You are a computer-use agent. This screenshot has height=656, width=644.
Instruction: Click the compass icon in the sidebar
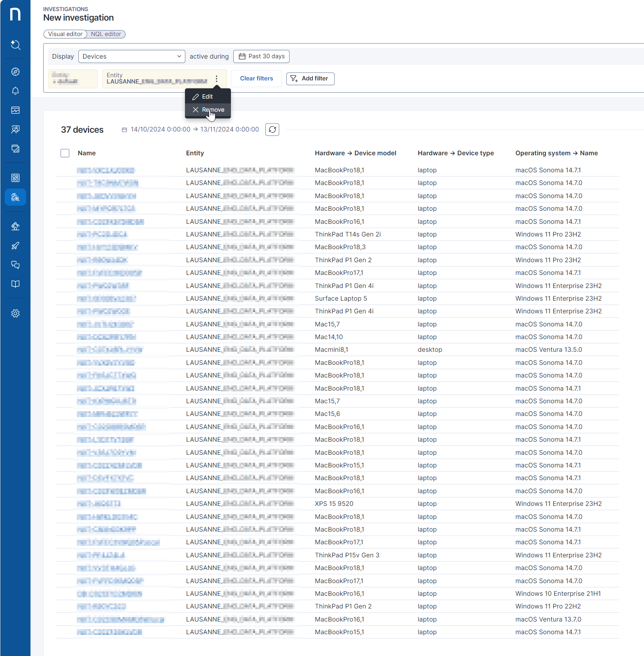click(15, 72)
